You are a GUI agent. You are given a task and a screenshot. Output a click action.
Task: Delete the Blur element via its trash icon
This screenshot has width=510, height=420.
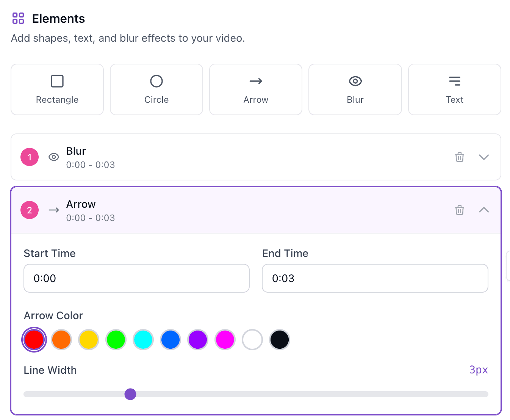coord(460,157)
